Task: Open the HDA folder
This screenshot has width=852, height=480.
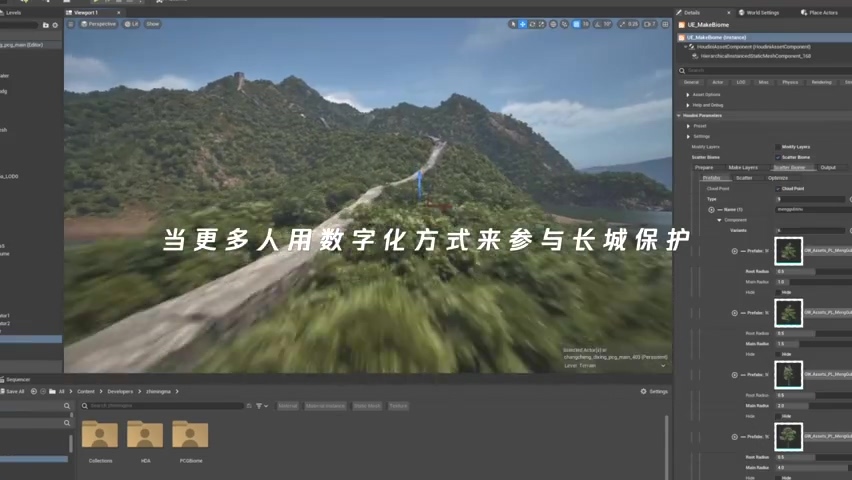Action: [x=145, y=438]
